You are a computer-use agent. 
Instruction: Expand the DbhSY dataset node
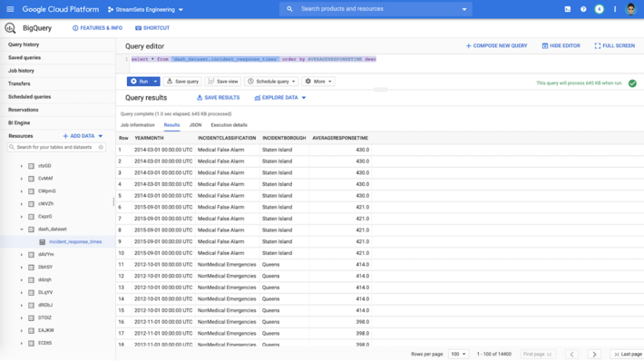point(22,268)
